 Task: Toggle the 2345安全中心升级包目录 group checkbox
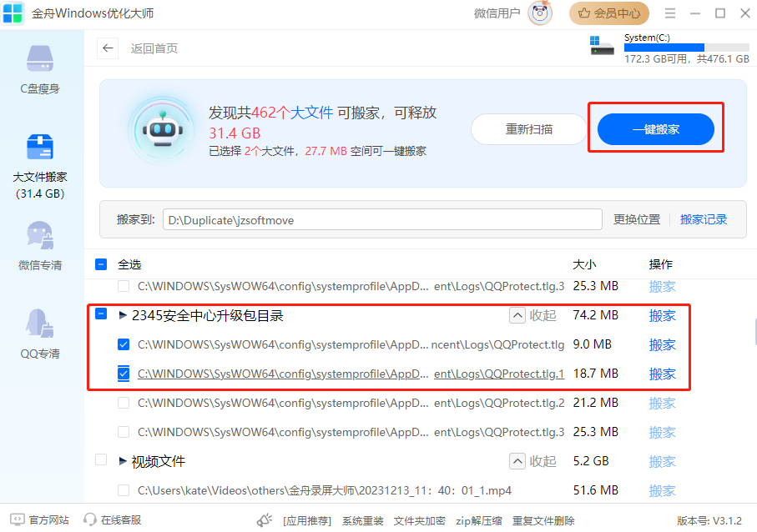click(101, 314)
